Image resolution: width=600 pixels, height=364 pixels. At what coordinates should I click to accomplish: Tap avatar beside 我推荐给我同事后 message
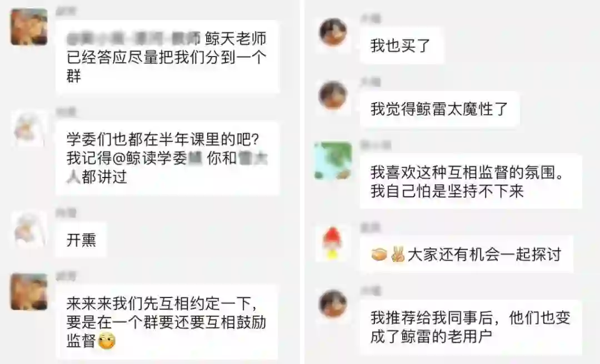[x=333, y=304]
